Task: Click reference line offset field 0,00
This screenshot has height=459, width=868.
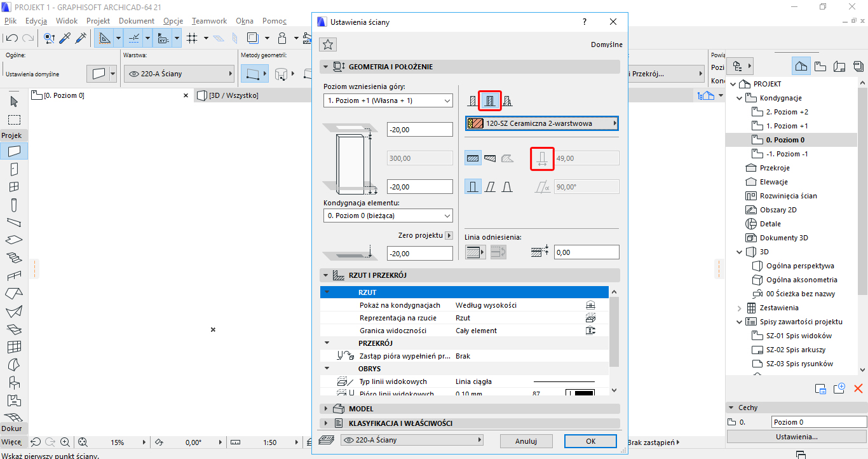Action: (587, 252)
